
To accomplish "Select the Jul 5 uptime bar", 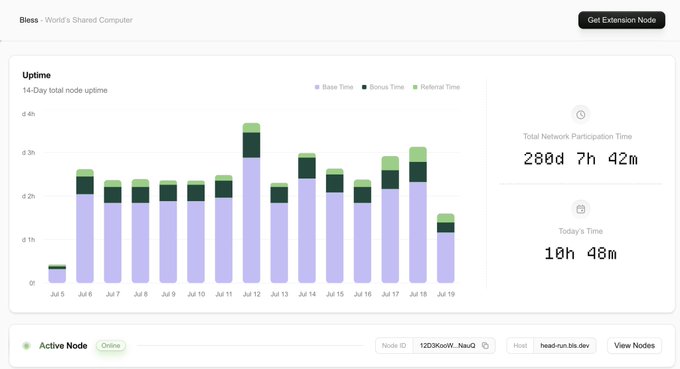I will tap(57, 274).
